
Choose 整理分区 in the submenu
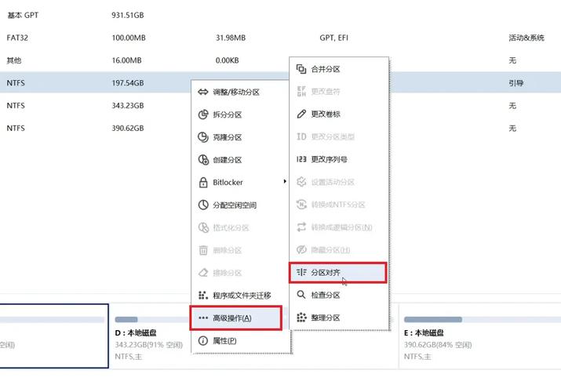338,318
